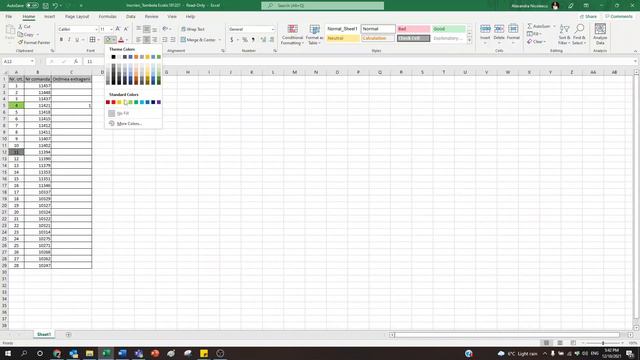
Task: Click the Save icon in title bar
Action: pyautogui.click(x=46, y=6)
